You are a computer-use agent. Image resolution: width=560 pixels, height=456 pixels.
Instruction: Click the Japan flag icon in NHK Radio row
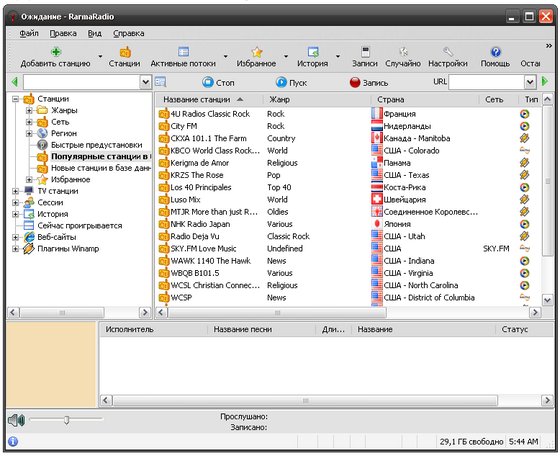point(377,224)
